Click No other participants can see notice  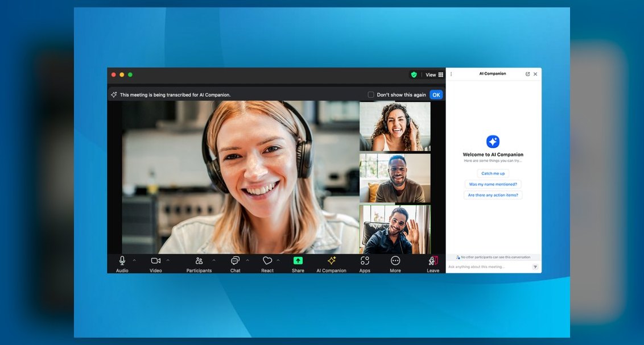click(493, 257)
